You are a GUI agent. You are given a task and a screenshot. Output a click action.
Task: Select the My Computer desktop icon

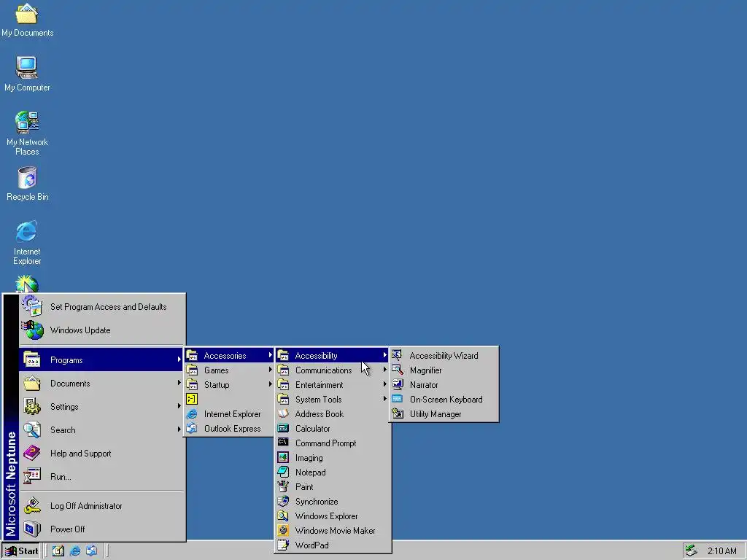point(27,74)
